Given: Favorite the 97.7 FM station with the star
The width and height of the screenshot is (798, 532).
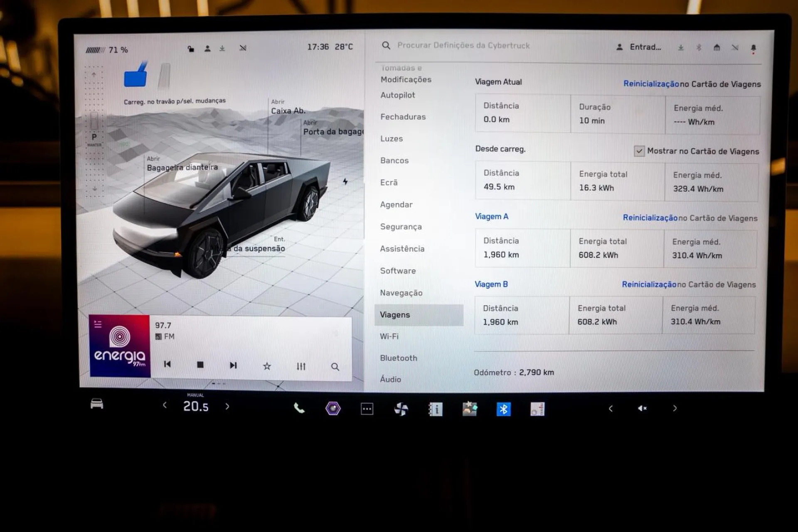Looking at the screenshot, I should [267, 366].
